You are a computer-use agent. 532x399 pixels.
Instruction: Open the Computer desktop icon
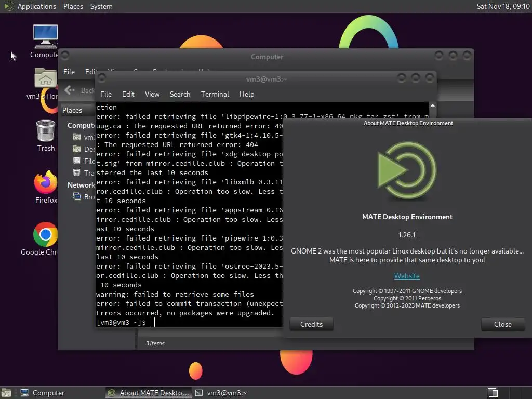click(46, 37)
